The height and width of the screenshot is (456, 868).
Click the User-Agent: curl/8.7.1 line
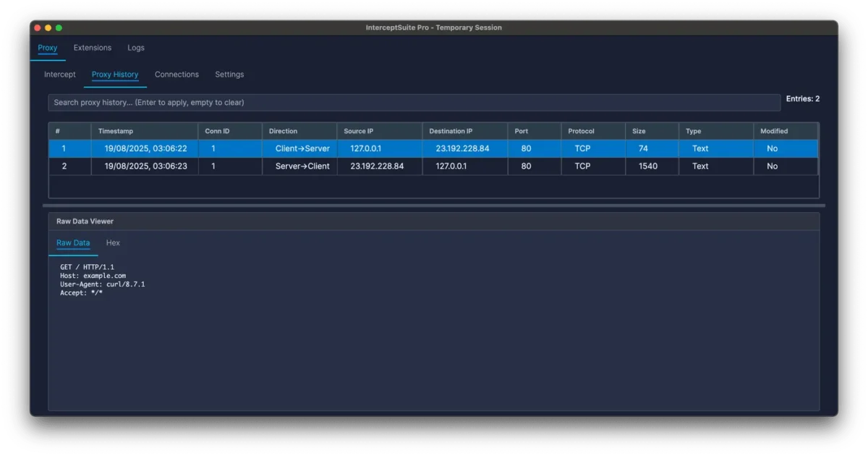pos(102,284)
